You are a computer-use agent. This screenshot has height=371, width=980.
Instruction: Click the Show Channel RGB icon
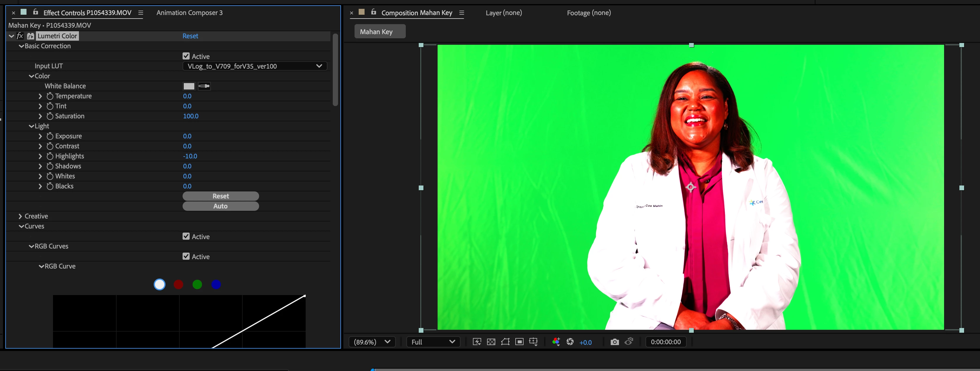(x=556, y=342)
